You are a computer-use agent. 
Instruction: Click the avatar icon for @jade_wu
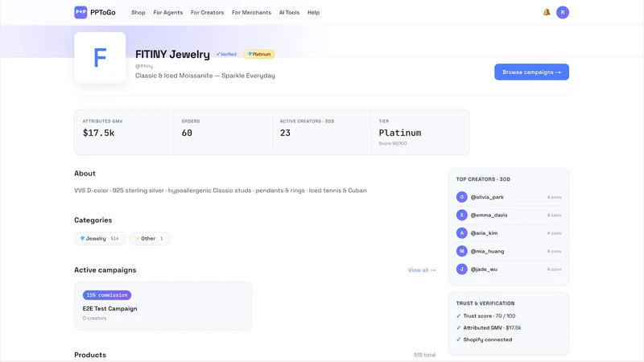pos(461,269)
